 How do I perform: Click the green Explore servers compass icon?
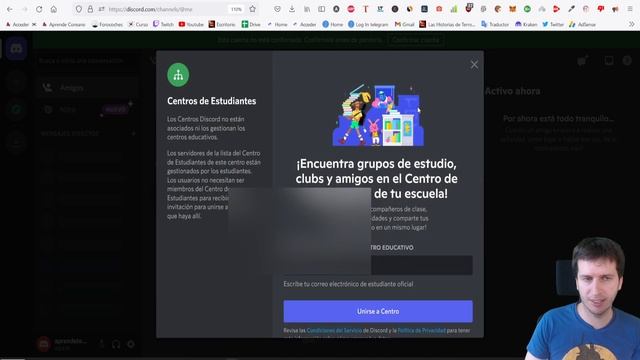click(x=16, y=109)
